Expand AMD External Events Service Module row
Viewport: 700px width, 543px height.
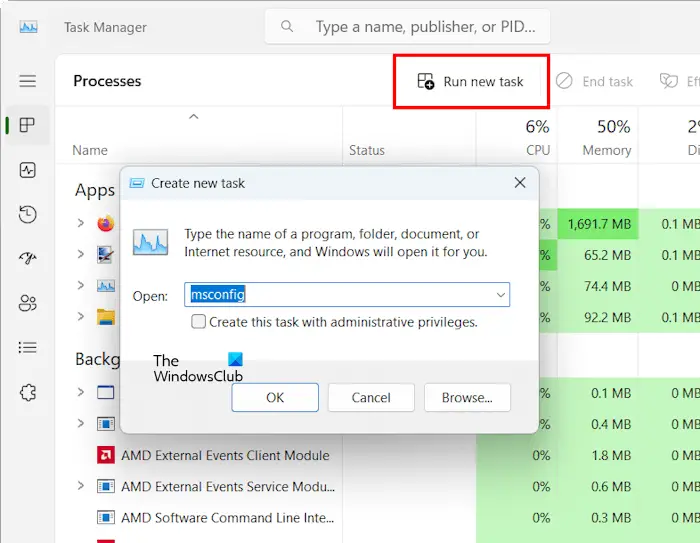click(x=80, y=486)
